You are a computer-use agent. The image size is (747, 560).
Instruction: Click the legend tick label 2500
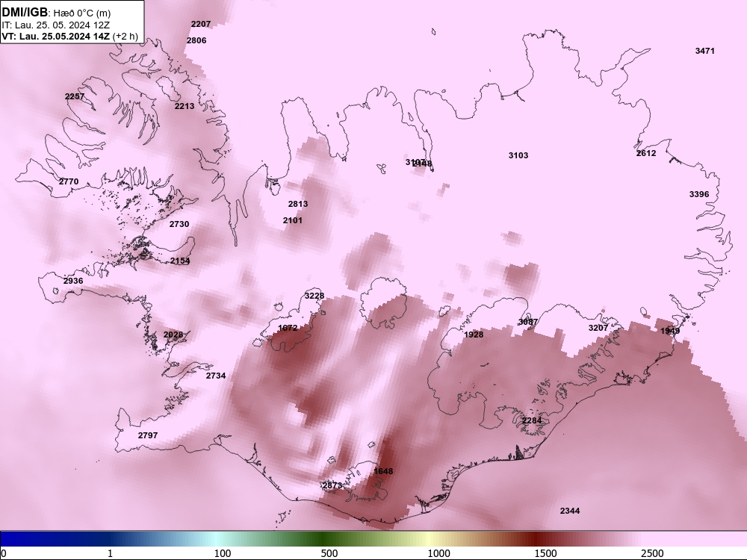point(652,553)
